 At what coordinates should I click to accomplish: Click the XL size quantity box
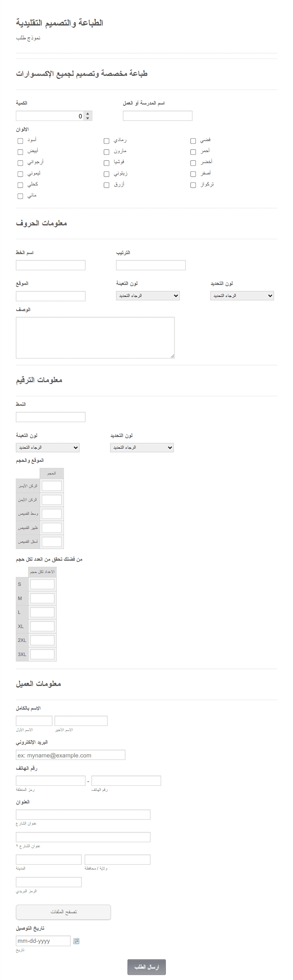click(42, 626)
